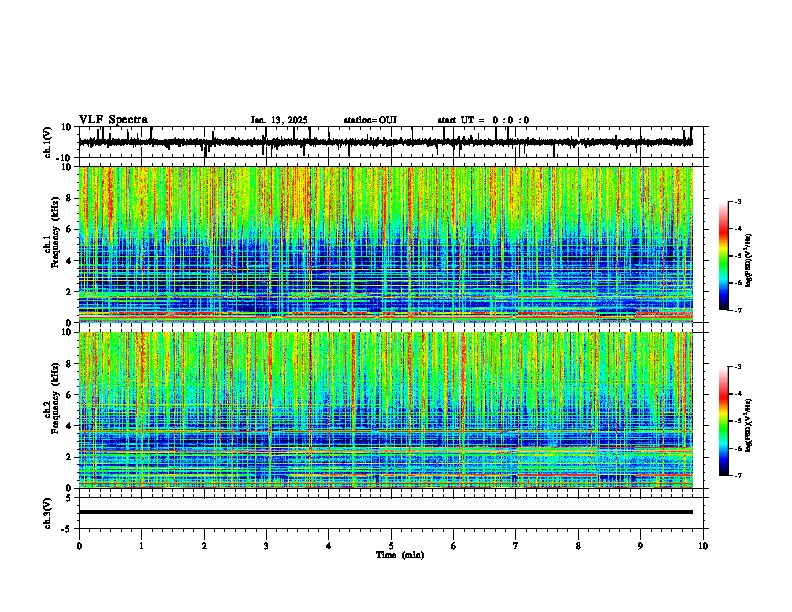Click the ch.2 spectrogram color scale bar
This screenshot has height=612, width=792.
(724, 421)
